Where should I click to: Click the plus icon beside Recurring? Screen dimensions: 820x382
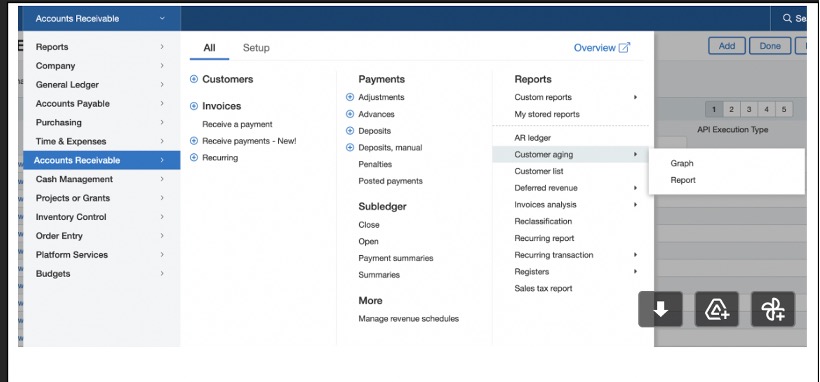point(194,158)
